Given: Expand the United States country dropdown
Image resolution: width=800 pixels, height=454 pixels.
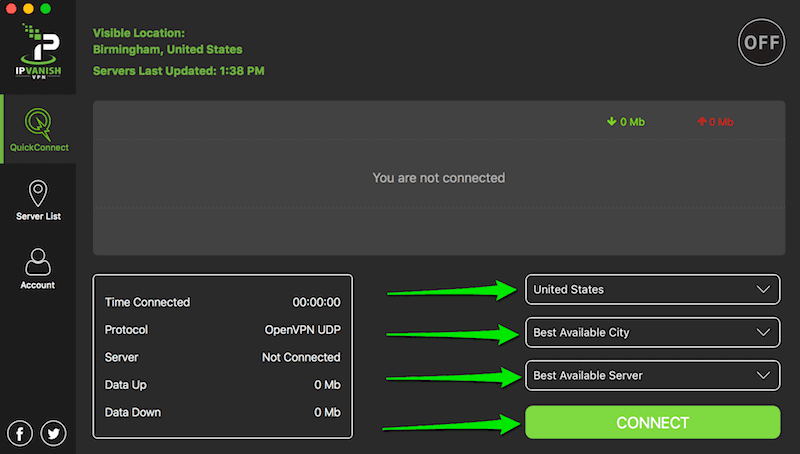Looking at the screenshot, I should pyautogui.click(x=652, y=290).
